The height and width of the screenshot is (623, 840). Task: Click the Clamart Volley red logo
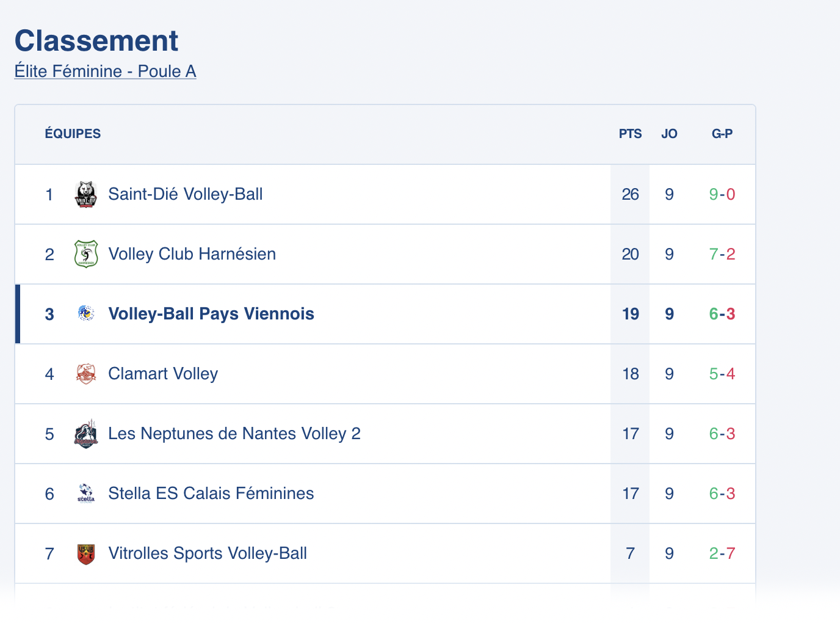(86, 374)
